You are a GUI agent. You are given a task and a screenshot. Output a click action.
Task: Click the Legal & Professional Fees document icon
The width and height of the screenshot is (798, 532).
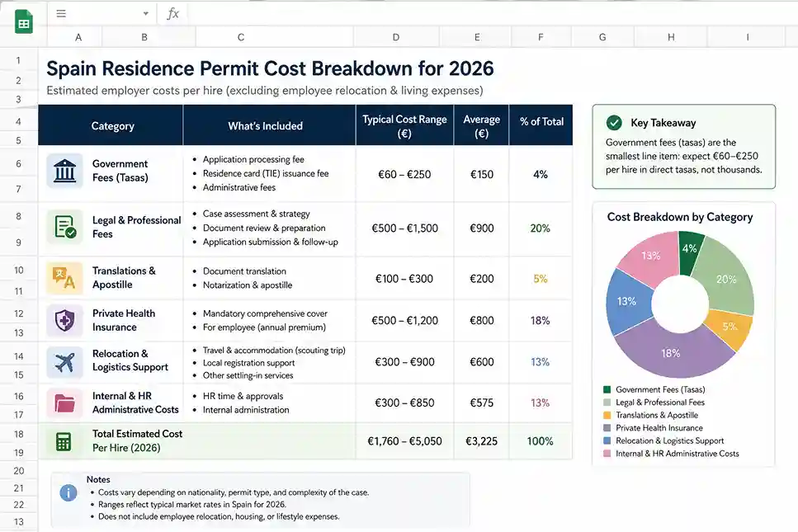pyautogui.click(x=64, y=227)
